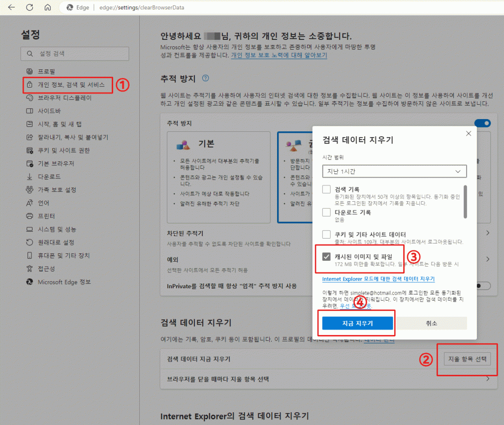Click the page refresh icon
The image size is (504, 425).
(x=30, y=8)
